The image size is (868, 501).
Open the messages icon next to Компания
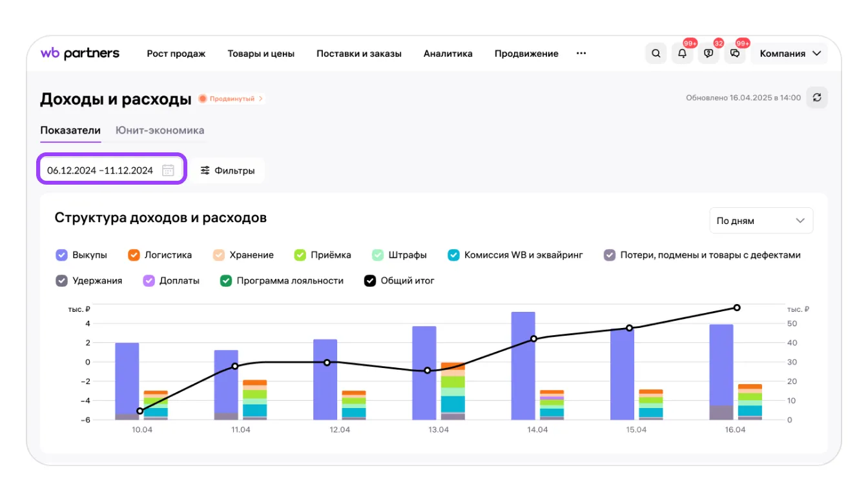click(735, 54)
